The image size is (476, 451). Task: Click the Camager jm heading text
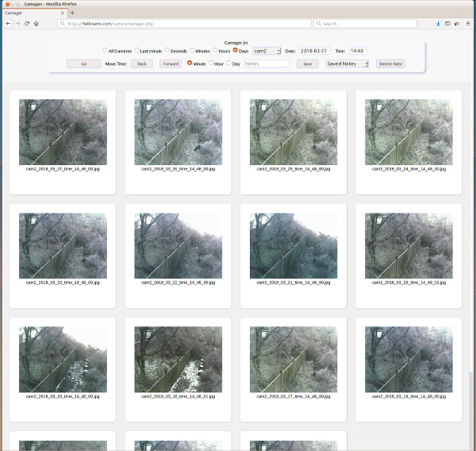236,43
